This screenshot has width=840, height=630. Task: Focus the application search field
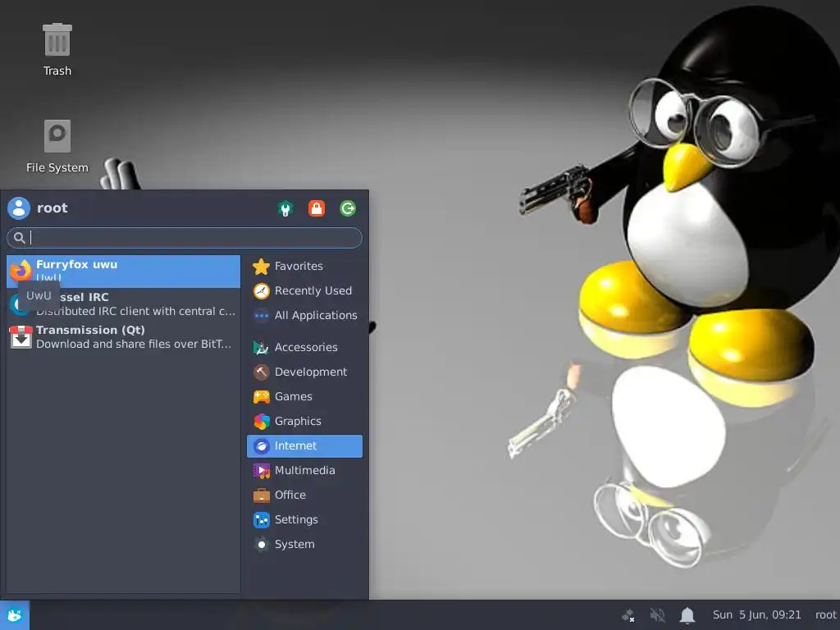point(185,238)
